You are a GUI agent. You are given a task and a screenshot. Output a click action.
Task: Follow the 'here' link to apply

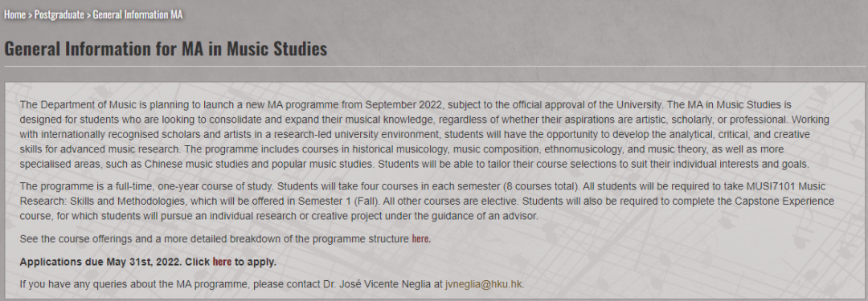click(x=222, y=262)
